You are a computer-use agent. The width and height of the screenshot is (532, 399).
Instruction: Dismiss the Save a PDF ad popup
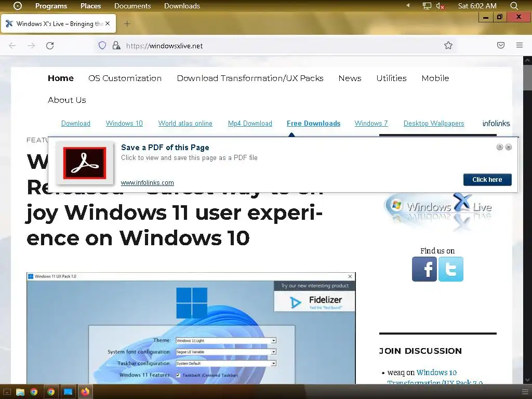pos(508,147)
